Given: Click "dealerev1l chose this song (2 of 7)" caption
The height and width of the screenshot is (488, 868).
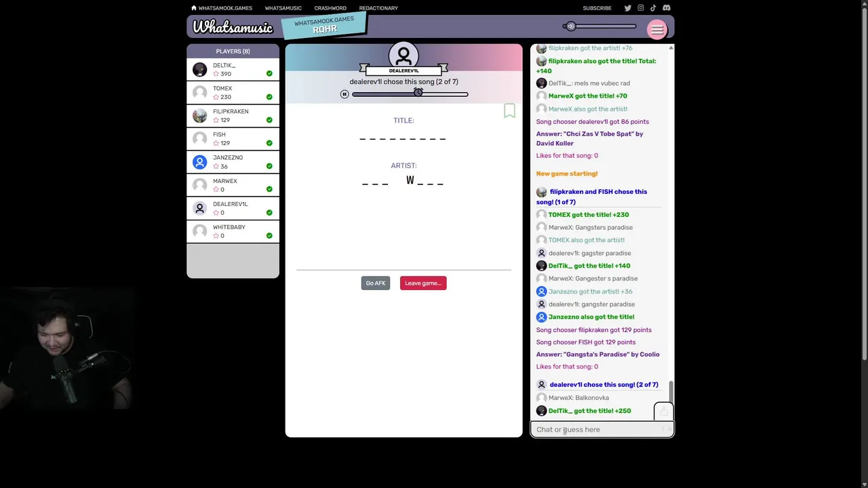Looking at the screenshot, I should point(403,82).
